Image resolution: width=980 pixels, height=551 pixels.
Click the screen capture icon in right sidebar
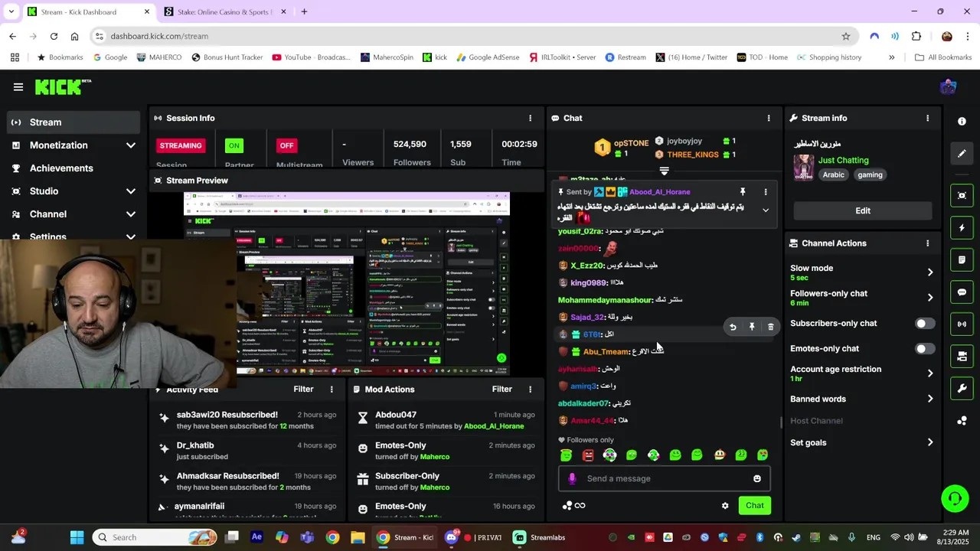click(962, 195)
